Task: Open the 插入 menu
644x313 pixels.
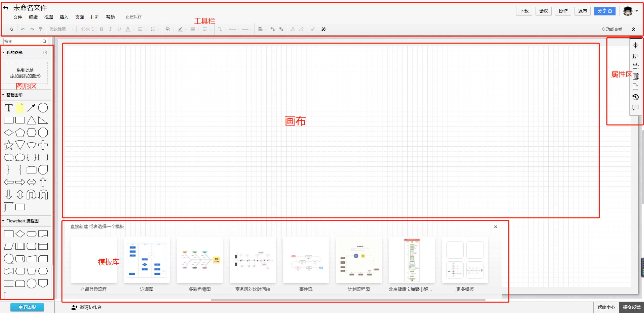Action: coord(64,17)
